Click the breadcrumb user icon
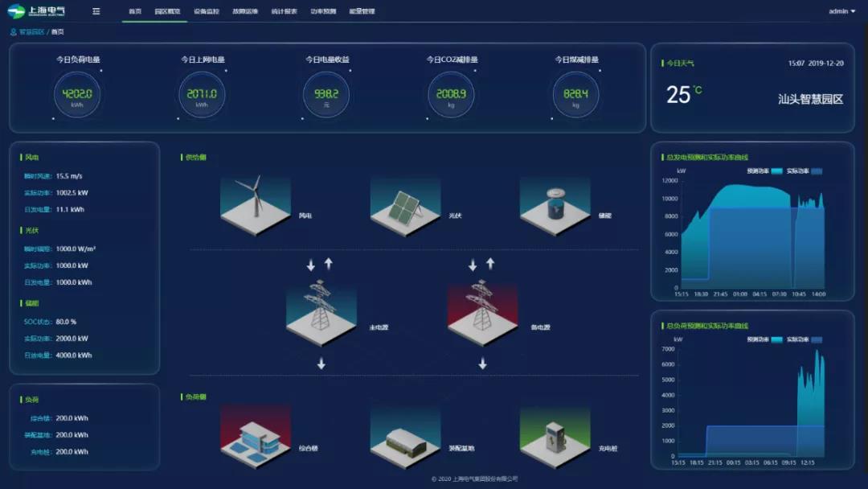Image resolution: width=868 pixels, height=489 pixels. coord(14,32)
